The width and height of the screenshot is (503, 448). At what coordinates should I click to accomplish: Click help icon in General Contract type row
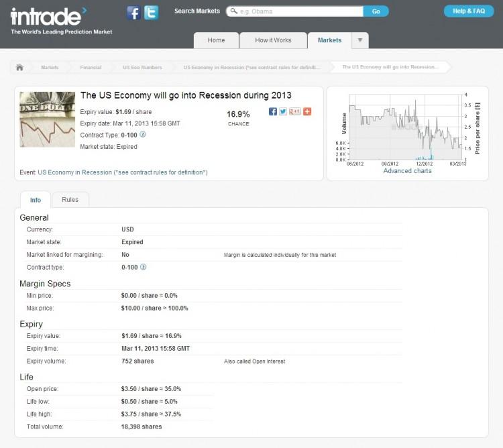[x=143, y=267]
